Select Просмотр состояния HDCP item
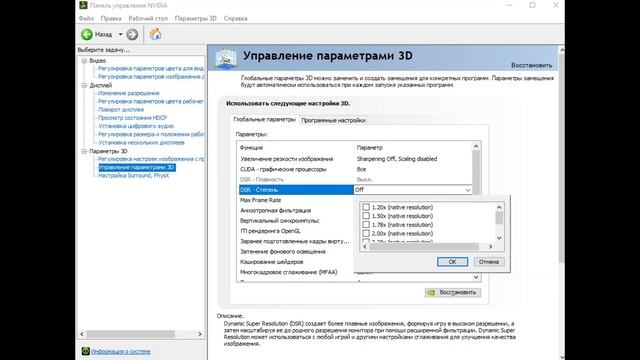Viewport: 640px width, 360px height. [x=132, y=118]
